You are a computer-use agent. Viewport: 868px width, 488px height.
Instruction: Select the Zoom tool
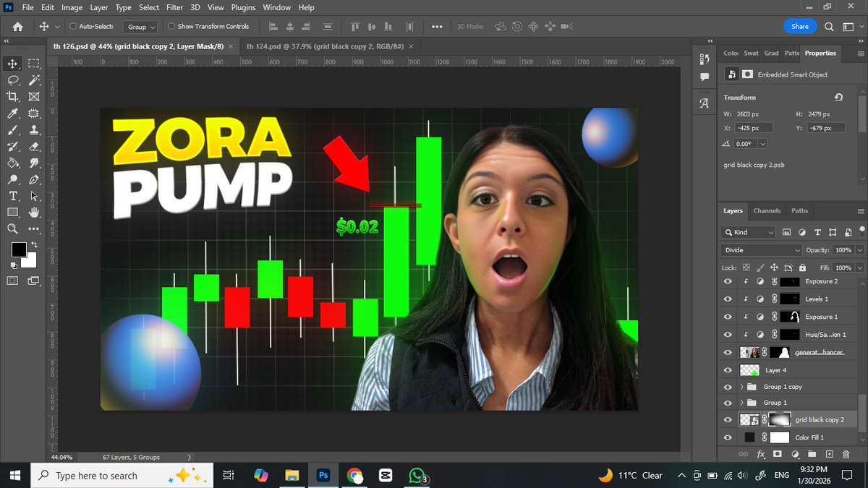(13, 229)
